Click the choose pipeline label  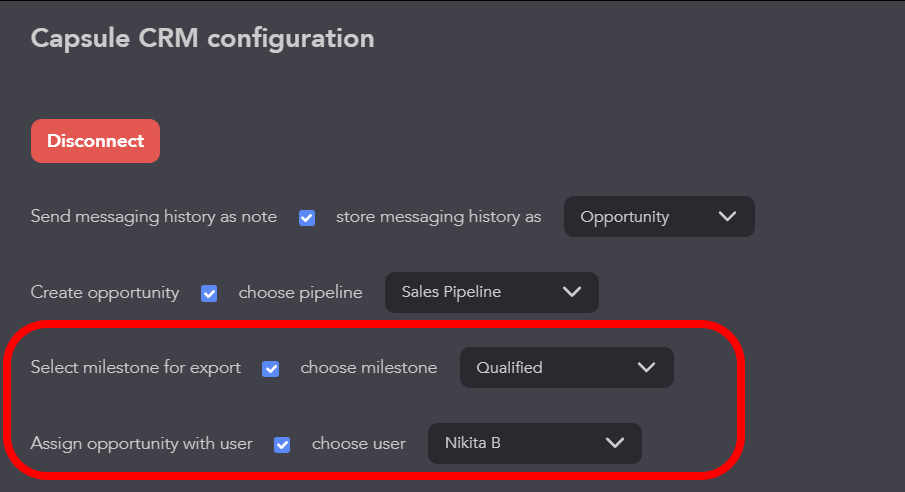point(300,293)
